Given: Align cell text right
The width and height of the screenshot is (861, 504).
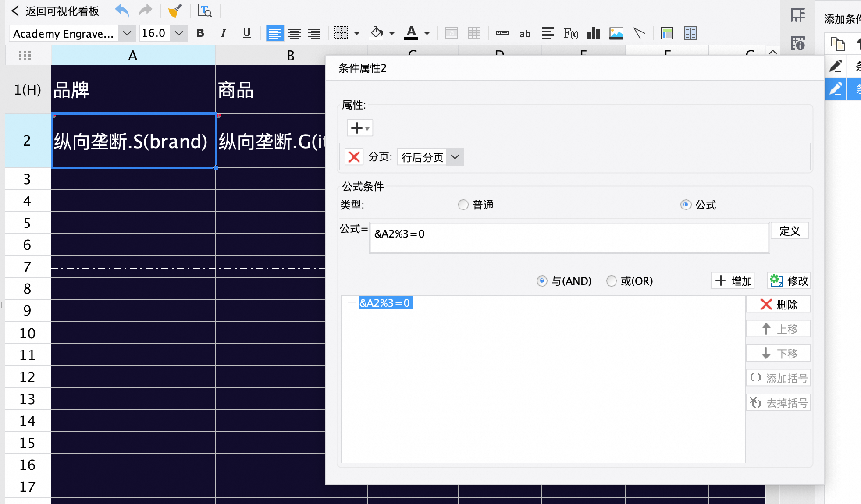Looking at the screenshot, I should pyautogui.click(x=314, y=33).
